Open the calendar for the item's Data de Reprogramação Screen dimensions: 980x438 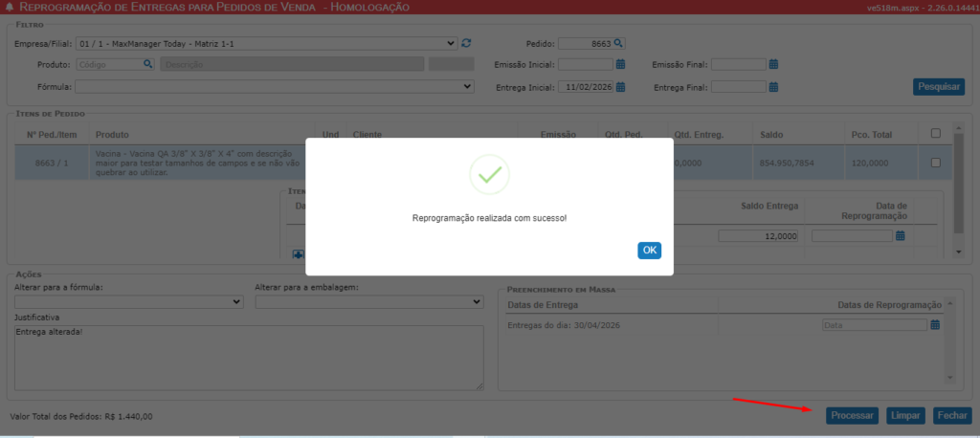(900, 235)
